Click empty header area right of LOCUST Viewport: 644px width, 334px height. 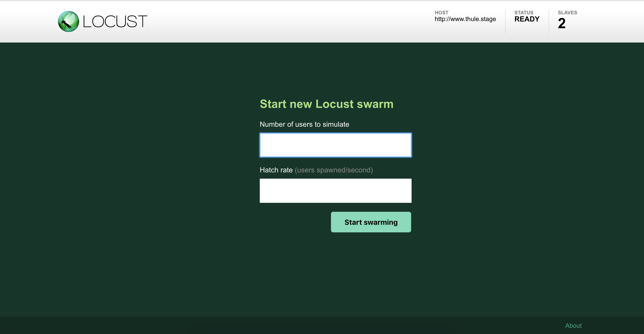tap(275, 21)
